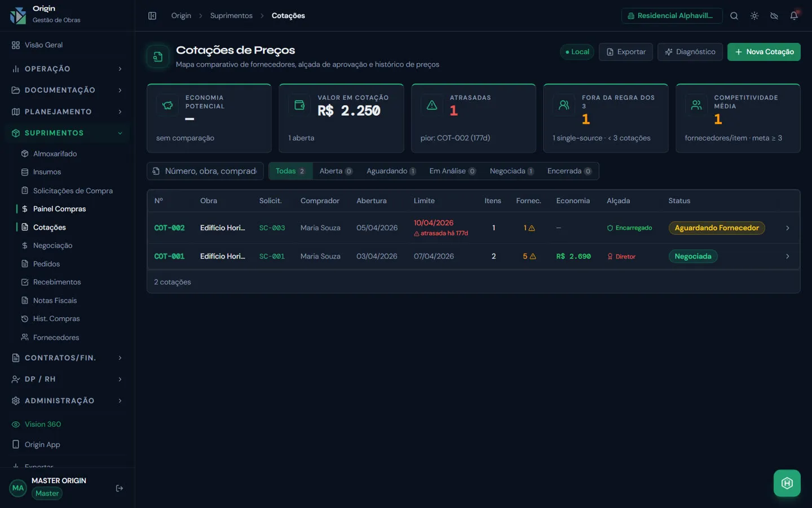The height and width of the screenshot is (508, 812).
Task: Click warning icon in COT-002 Fornec. cell
Action: point(532,228)
